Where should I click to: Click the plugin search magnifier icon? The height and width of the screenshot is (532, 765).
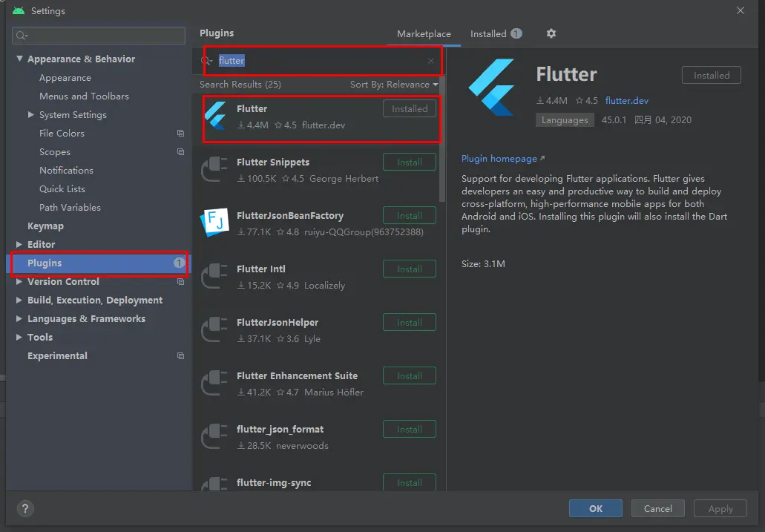(x=206, y=61)
